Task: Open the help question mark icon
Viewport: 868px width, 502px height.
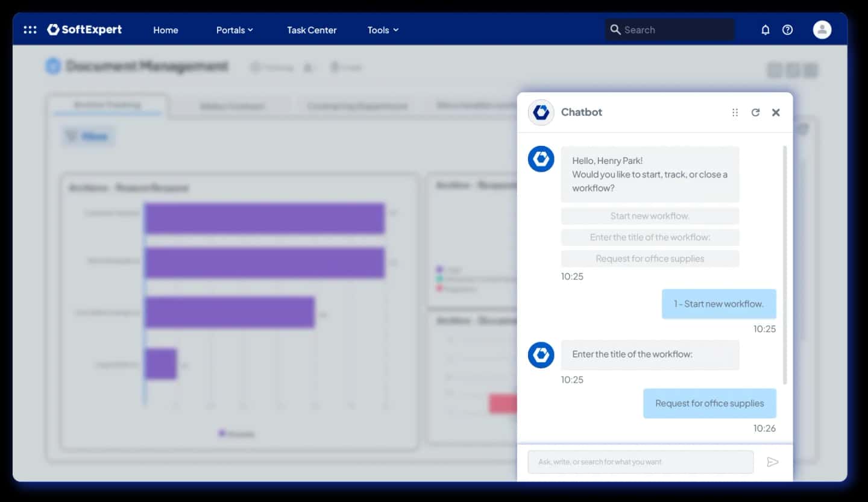Action: pos(787,30)
